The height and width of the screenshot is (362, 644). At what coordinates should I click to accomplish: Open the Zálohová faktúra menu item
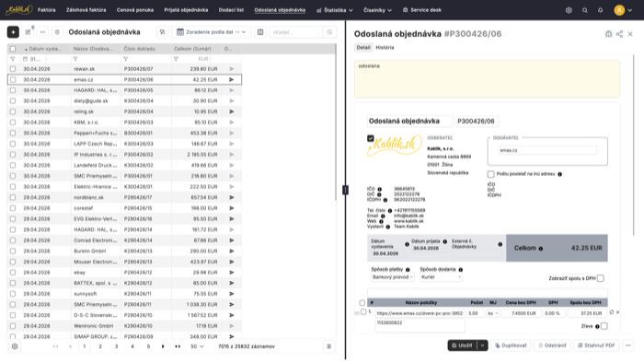(x=86, y=10)
